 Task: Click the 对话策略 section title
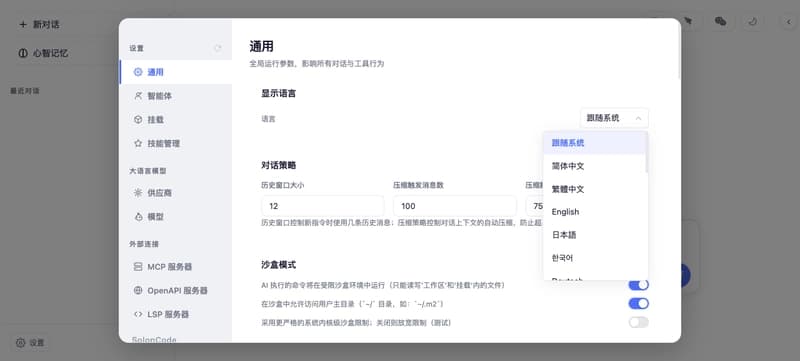click(x=279, y=165)
